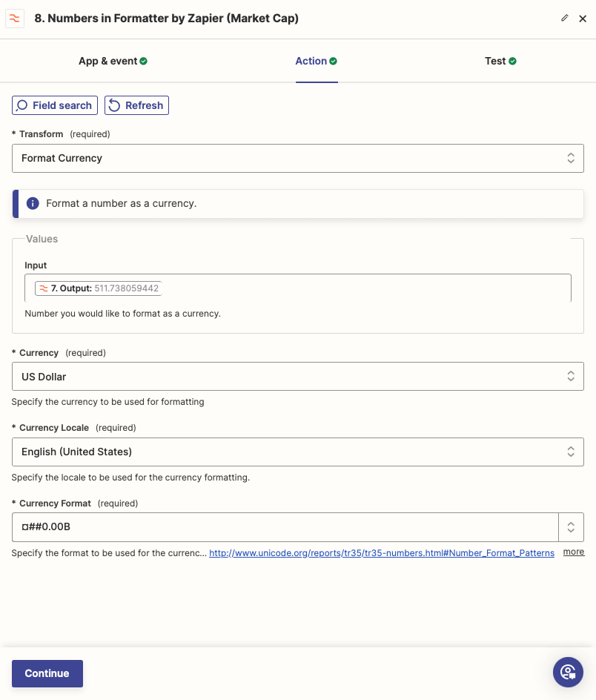This screenshot has height=700, width=596.
Task: Click the more link under Currency Format
Action: pos(574,552)
